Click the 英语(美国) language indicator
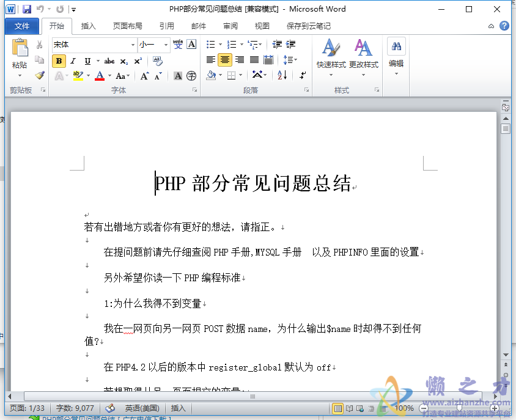 (142, 408)
